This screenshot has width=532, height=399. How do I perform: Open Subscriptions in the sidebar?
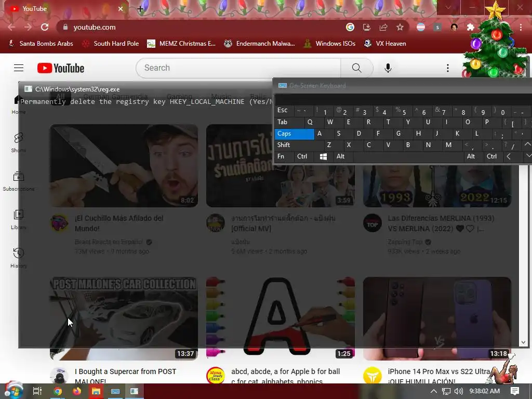18,181
